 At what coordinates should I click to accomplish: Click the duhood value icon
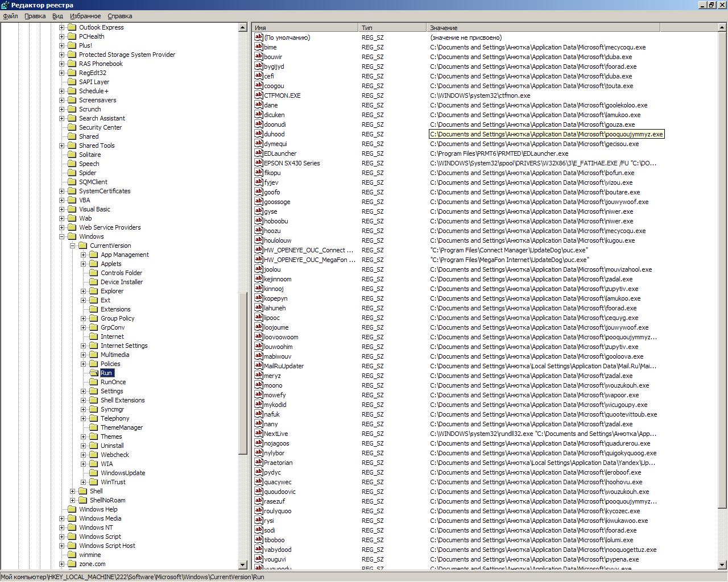coord(259,134)
